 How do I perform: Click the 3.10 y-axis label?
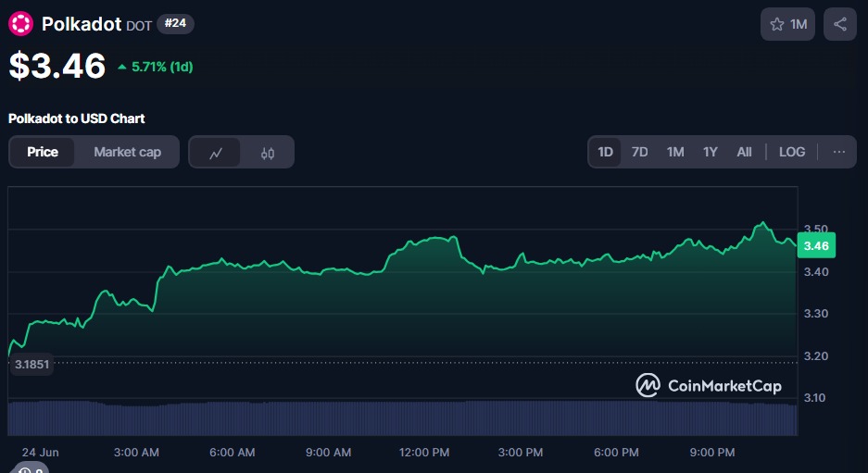(x=814, y=398)
